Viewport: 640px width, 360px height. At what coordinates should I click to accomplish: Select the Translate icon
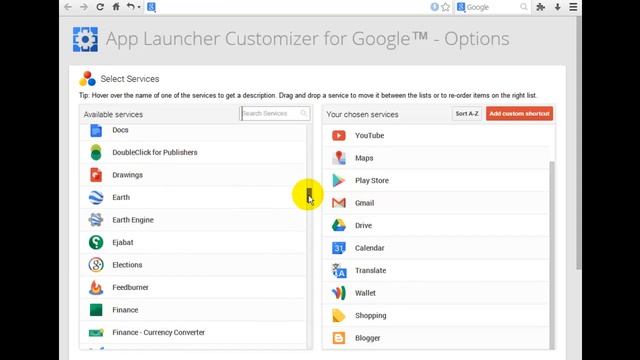point(339,270)
